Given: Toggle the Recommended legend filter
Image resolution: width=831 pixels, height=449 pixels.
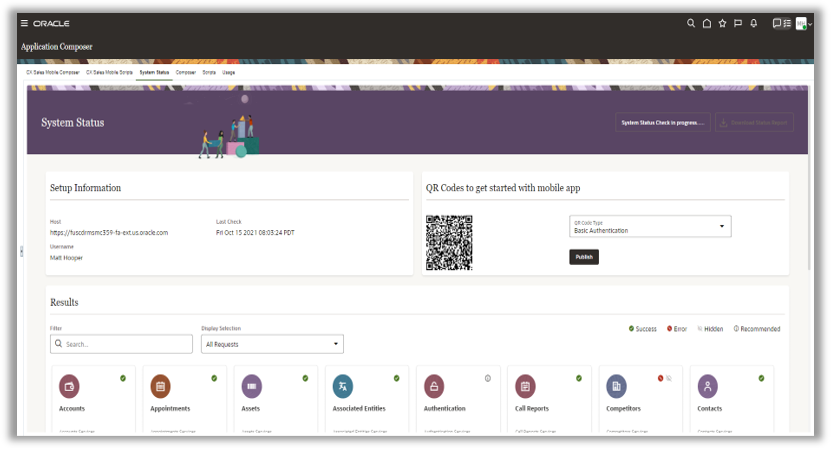Looking at the screenshot, I should 757,329.
